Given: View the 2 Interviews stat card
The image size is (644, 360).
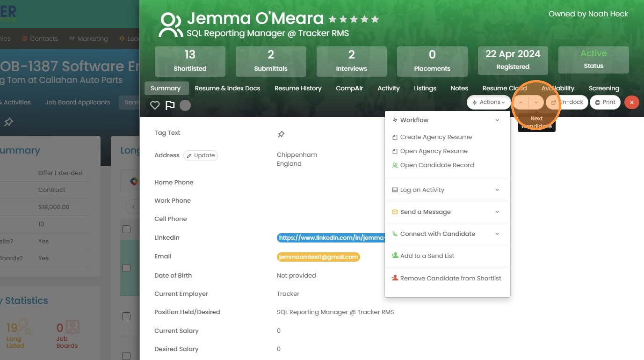Looking at the screenshot, I should click(352, 61).
